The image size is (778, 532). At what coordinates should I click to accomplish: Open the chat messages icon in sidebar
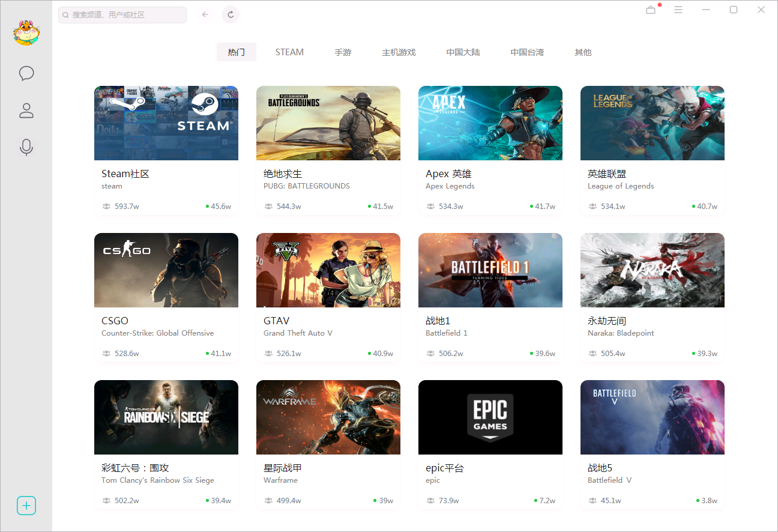point(26,73)
